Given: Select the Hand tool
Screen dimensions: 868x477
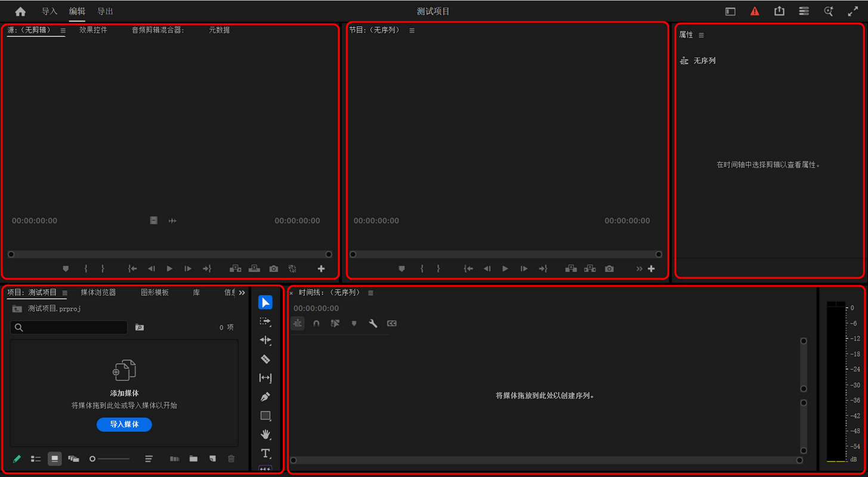Looking at the screenshot, I should pos(265,434).
